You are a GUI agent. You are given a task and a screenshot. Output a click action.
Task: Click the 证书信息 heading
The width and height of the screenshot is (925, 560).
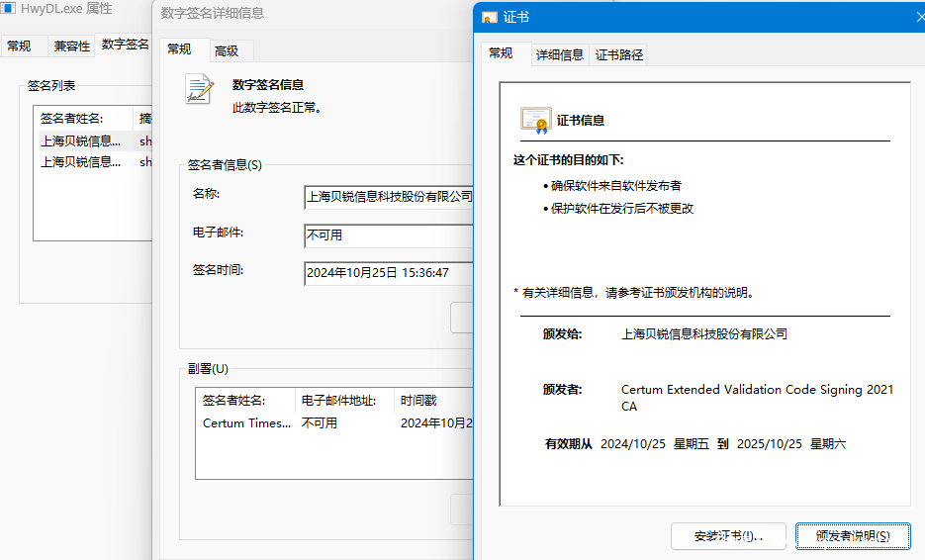[581, 121]
